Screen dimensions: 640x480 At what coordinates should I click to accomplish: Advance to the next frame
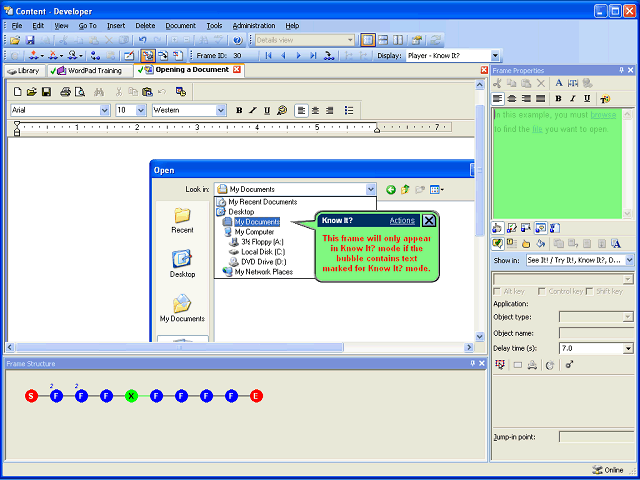[298, 56]
